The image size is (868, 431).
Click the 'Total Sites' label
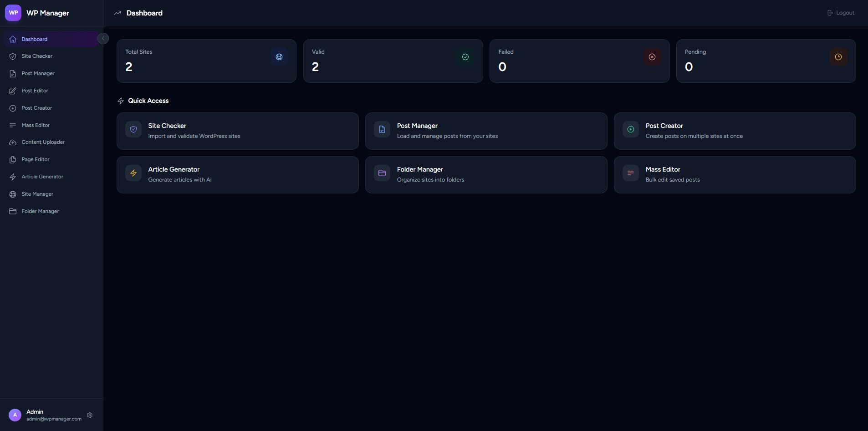pyautogui.click(x=139, y=52)
